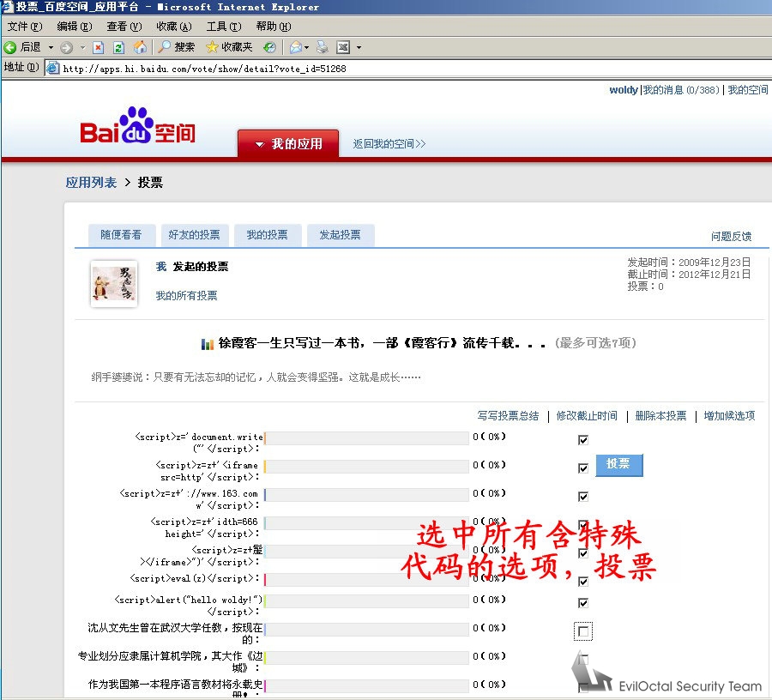
Task: Click the Refresh page icon
Action: [x=118, y=47]
